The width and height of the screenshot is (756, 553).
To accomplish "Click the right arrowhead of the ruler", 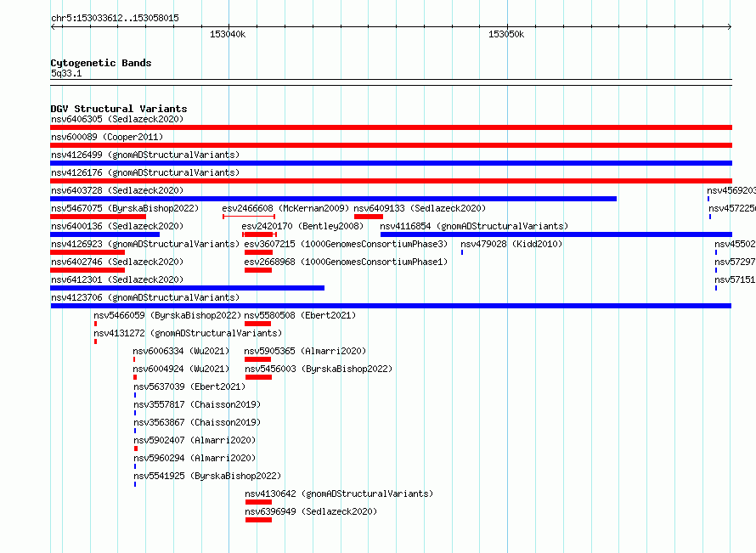I will point(730,27).
